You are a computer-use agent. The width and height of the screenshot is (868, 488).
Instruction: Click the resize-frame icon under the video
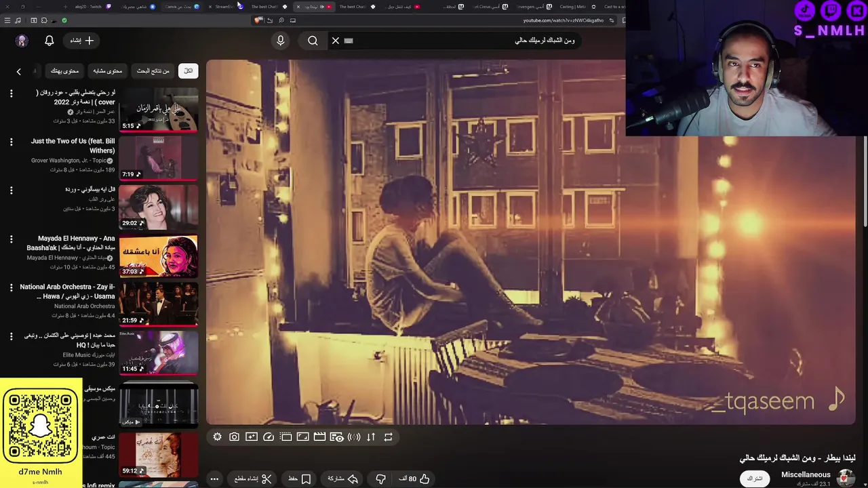coord(302,437)
